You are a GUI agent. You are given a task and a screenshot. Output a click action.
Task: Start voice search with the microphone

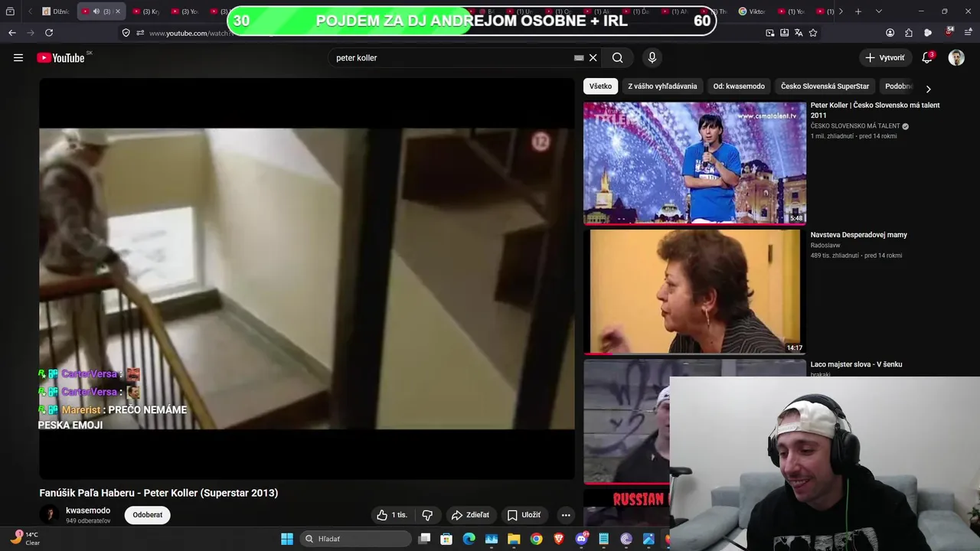tap(652, 57)
